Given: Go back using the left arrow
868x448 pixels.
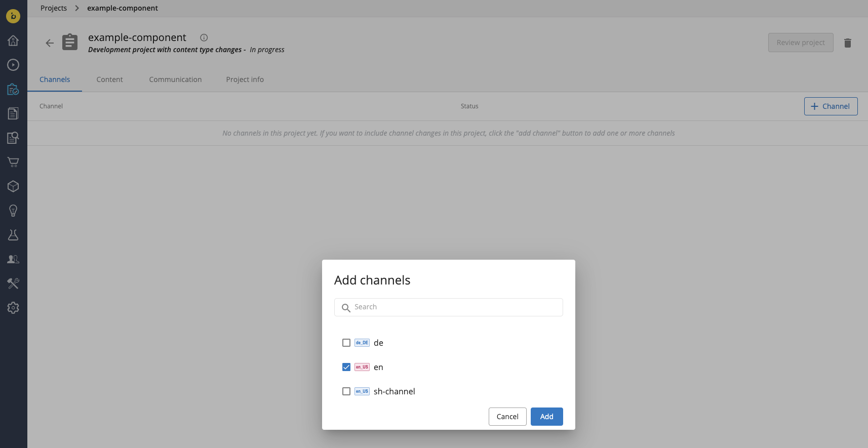Looking at the screenshot, I should pyautogui.click(x=50, y=43).
